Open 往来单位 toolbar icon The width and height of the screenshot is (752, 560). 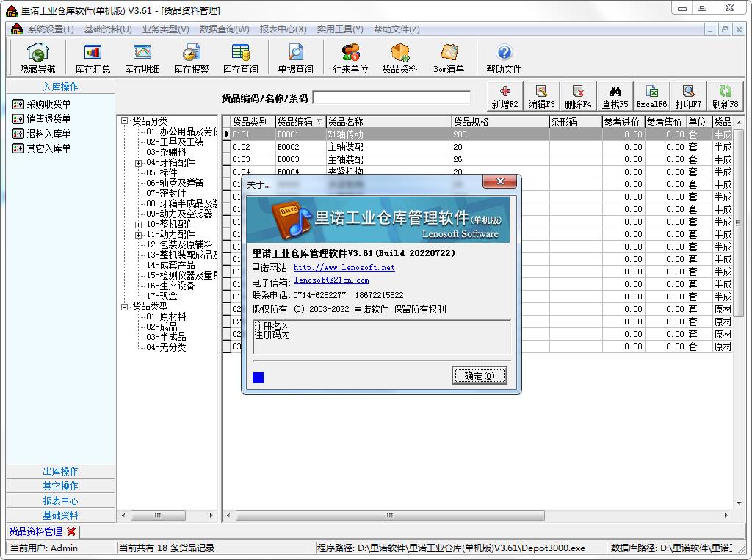[x=350, y=59]
